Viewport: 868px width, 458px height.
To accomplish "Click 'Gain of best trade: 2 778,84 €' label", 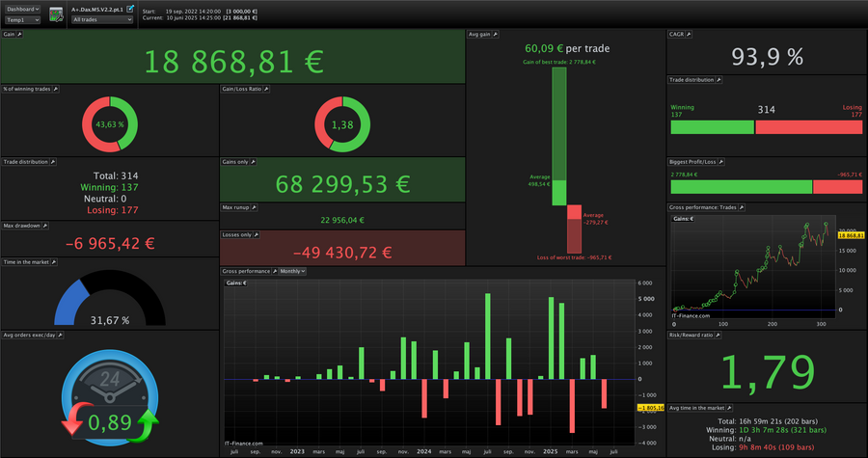I will [x=559, y=62].
